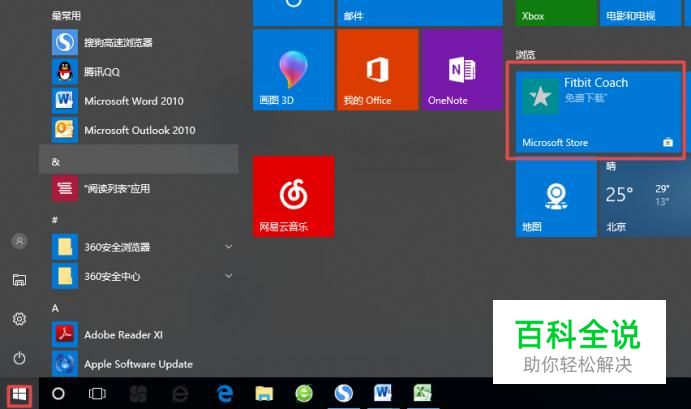Open Word from the taskbar
Image resolution: width=691 pixels, height=409 pixels.
[383, 393]
